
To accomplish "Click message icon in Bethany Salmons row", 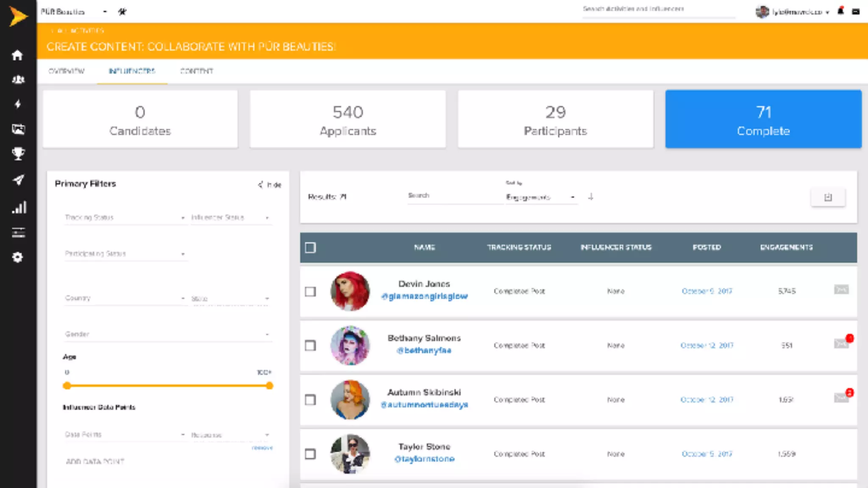I will coord(841,344).
